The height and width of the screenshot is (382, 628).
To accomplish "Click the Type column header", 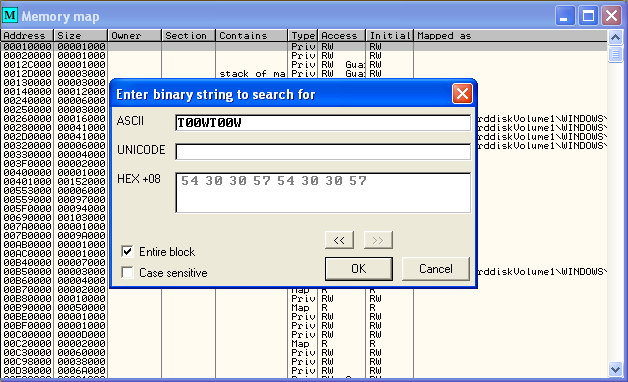I will pyautogui.click(x=303, y=36).
